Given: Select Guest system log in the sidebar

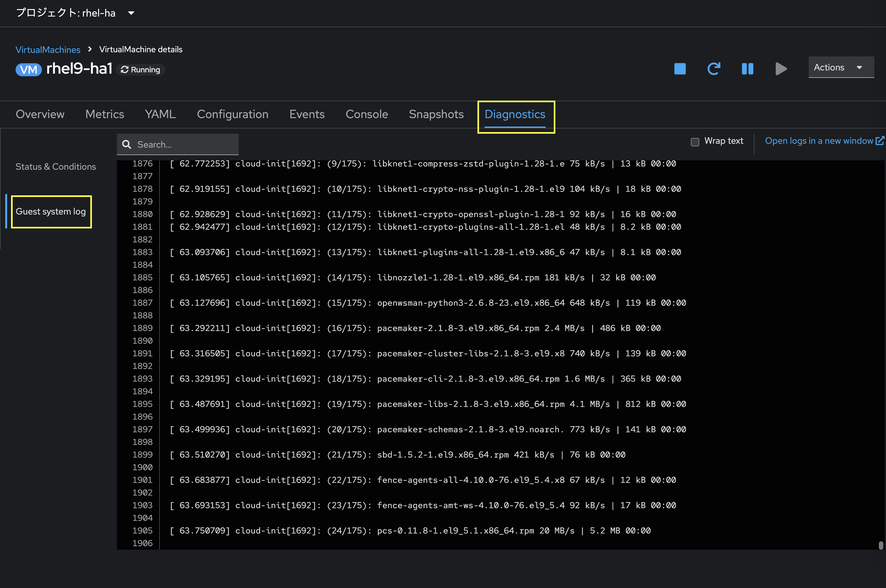Looking at the screenshot, I should click(51, 212).
